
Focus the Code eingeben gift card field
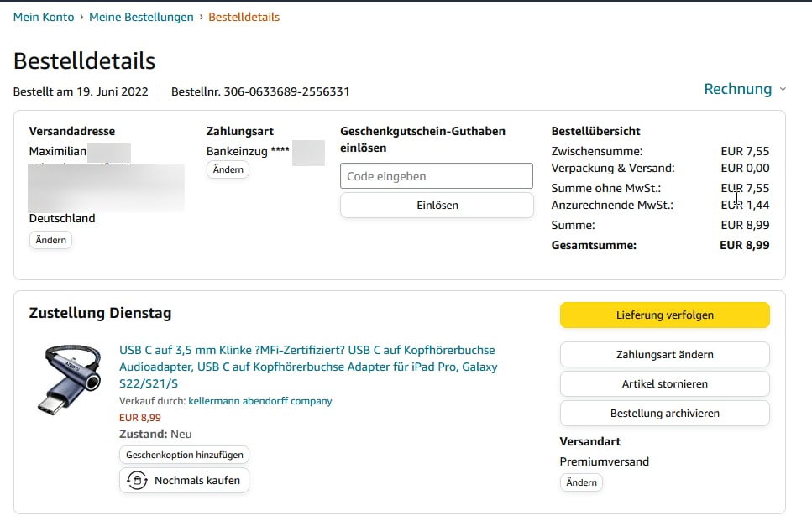(x=436, y=176)
